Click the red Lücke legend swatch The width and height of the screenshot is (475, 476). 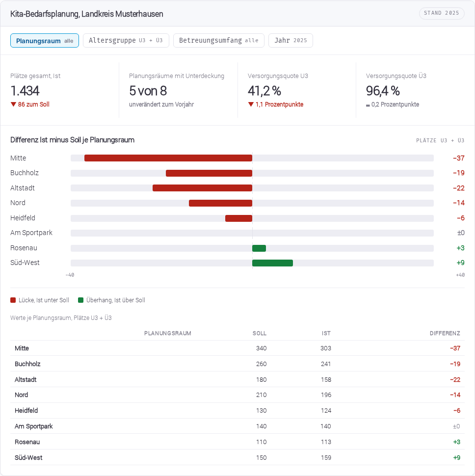(x=13, y=300)
